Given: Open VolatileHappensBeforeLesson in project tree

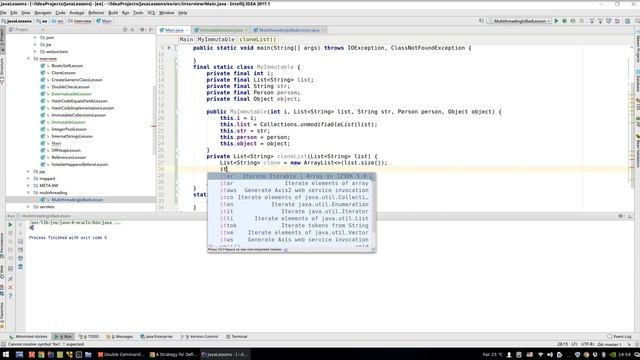Looking at the screenshot, I should (80, 164).
